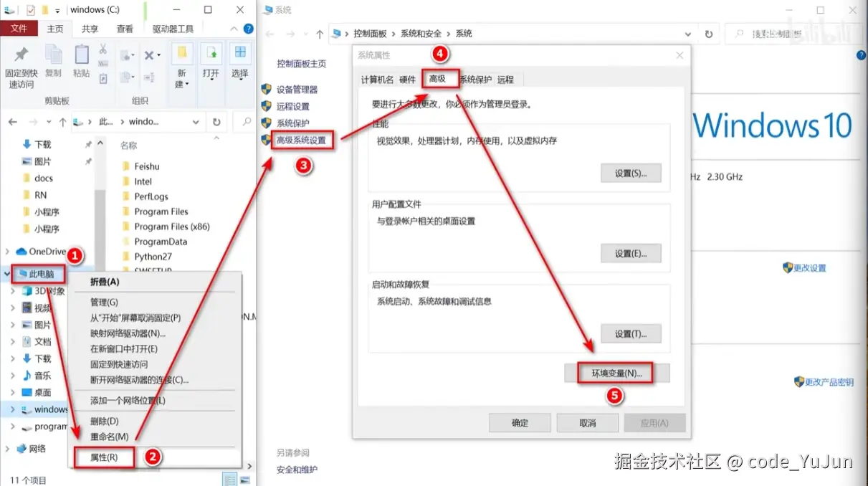
Task: Click the 环境变量(N)... button
Action: click(616, 373)
